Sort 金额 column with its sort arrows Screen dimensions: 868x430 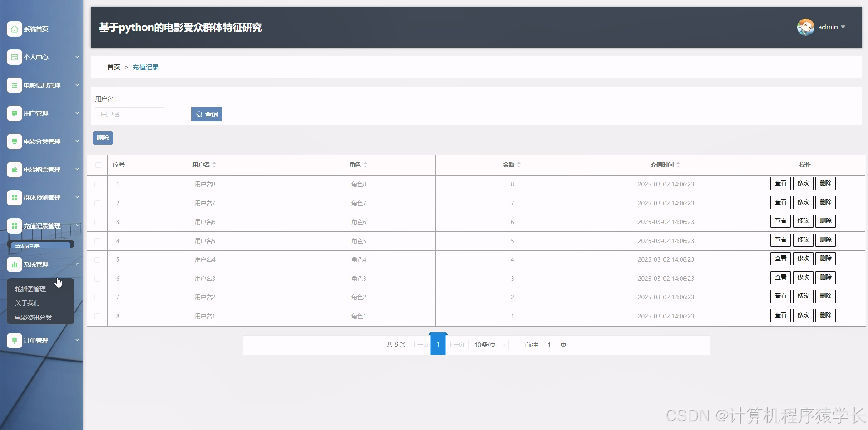point(519,165)
